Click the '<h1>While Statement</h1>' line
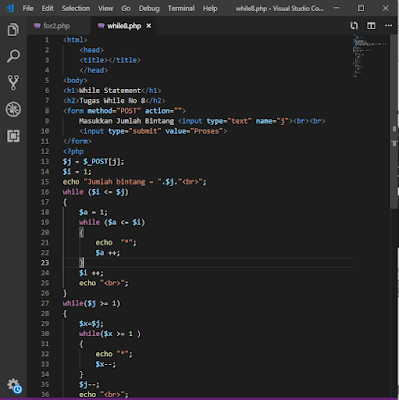The height and width of the screenshot is (400, 399). tap(112, 90)
